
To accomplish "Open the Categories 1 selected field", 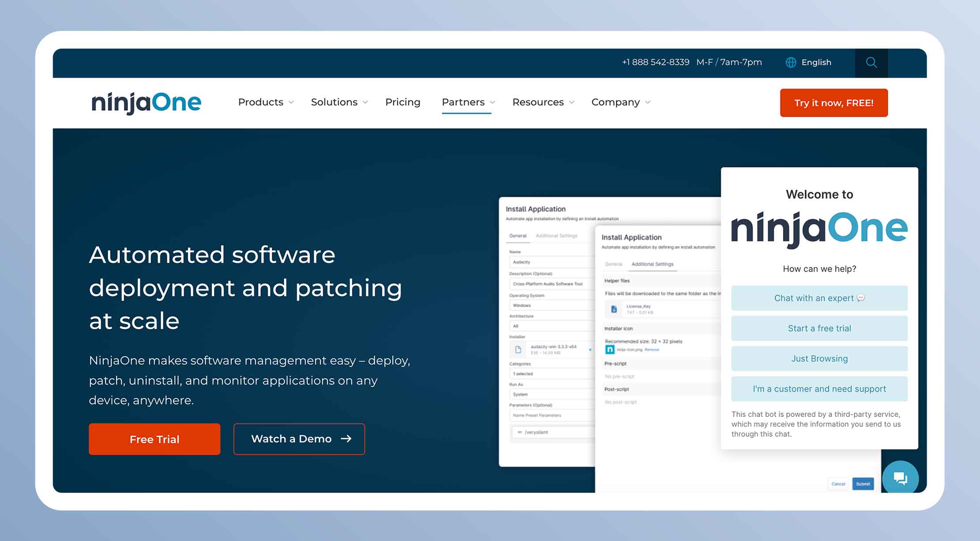I will click(x=552, y=374).
